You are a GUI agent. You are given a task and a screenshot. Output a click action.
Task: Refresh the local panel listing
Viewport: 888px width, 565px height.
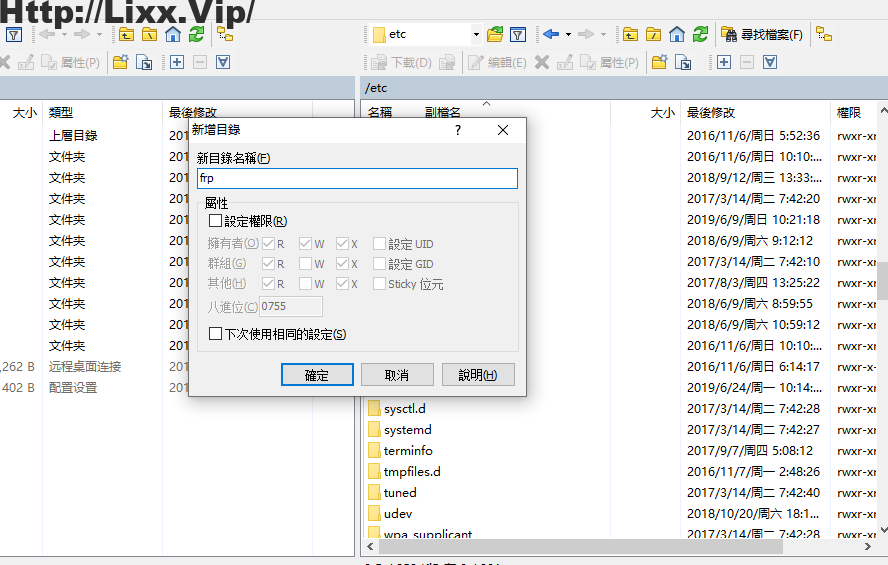click(197, 35)
